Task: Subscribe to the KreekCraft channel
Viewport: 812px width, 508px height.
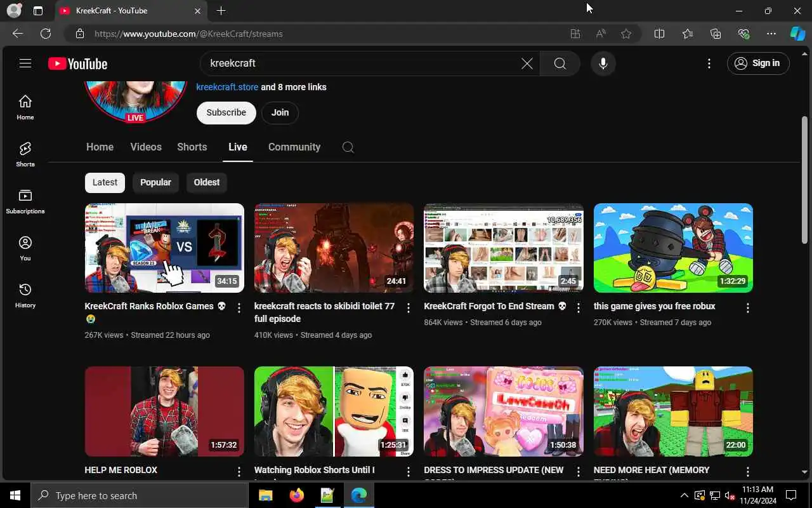Action: (x=226, y=112)
